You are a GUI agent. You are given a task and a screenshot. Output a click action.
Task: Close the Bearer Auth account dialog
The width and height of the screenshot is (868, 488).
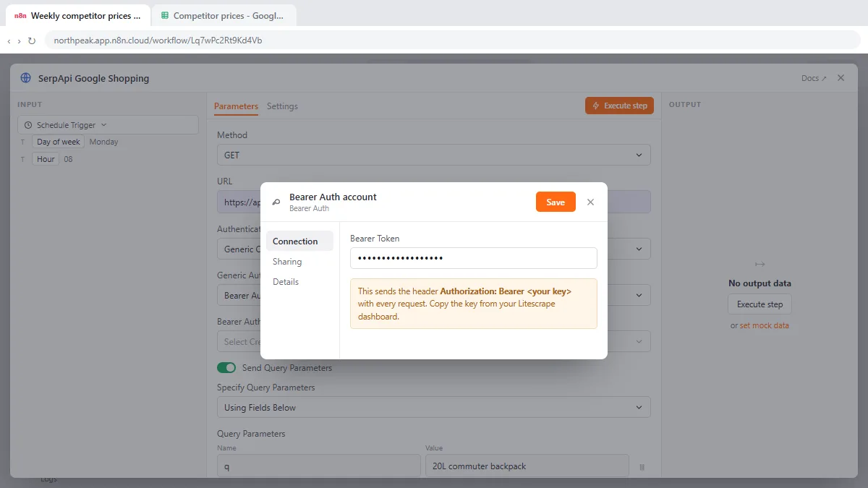[x=590, y=202]
